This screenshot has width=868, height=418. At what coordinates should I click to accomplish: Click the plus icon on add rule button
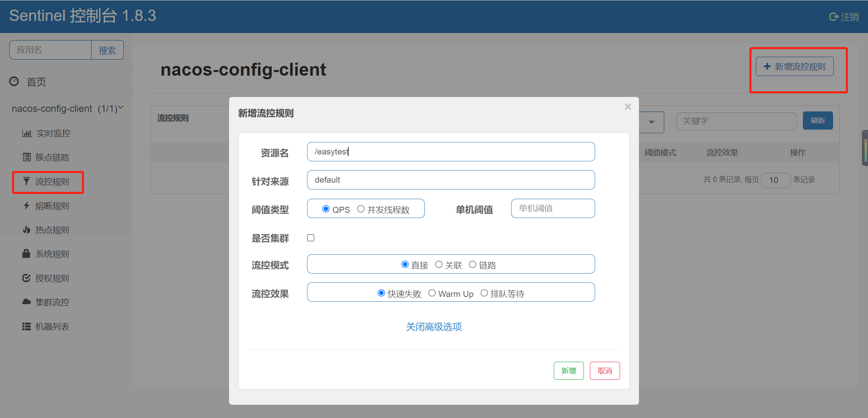[767, 66]
